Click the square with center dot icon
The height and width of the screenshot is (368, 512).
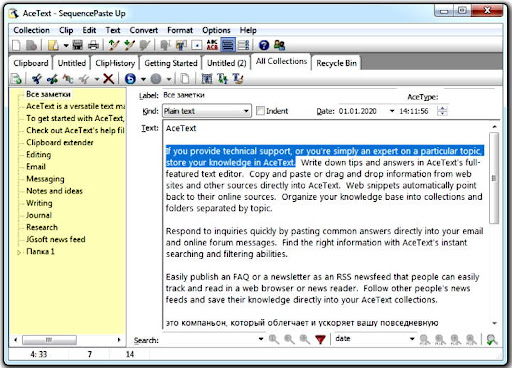[x=197, y=45]
